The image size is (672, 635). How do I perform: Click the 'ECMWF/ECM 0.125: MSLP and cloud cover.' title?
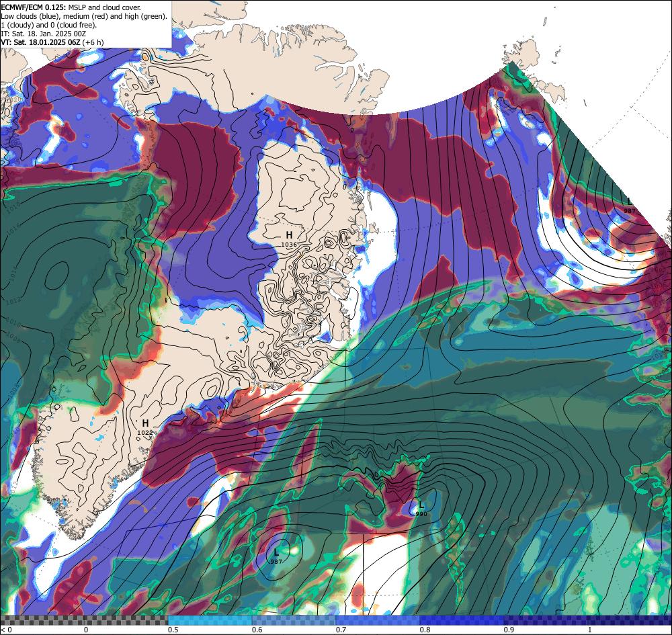(71, 7)
